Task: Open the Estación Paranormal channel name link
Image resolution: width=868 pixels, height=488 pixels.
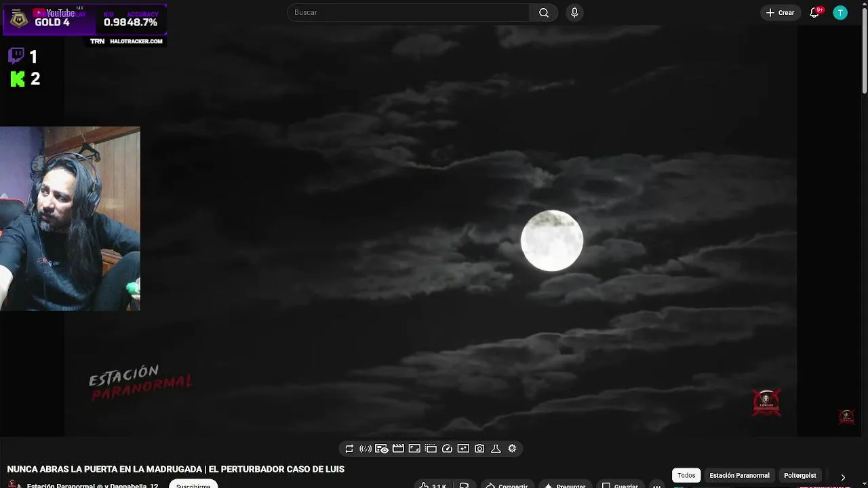Action: [60, 485]
